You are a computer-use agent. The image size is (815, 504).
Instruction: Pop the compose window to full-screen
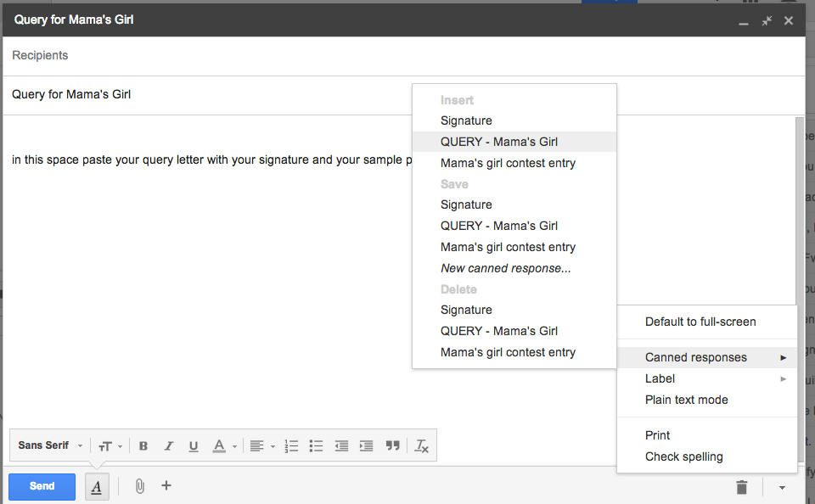767,20
